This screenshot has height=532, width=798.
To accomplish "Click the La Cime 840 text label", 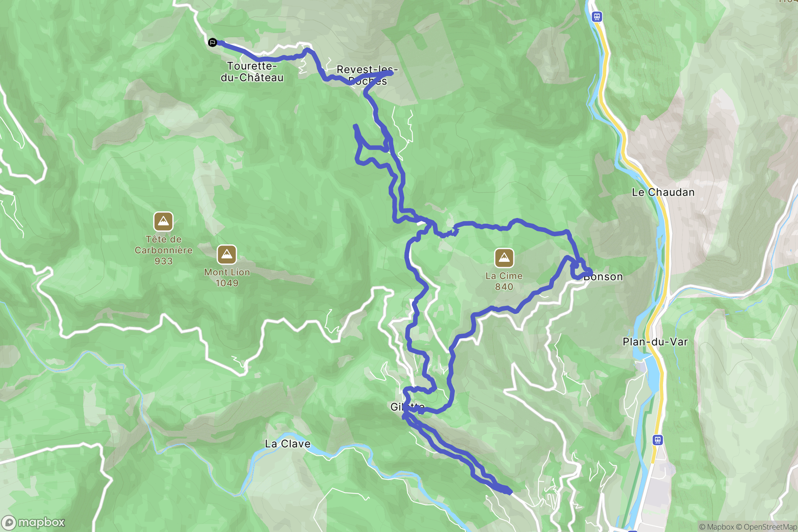I will pos(504,281).
